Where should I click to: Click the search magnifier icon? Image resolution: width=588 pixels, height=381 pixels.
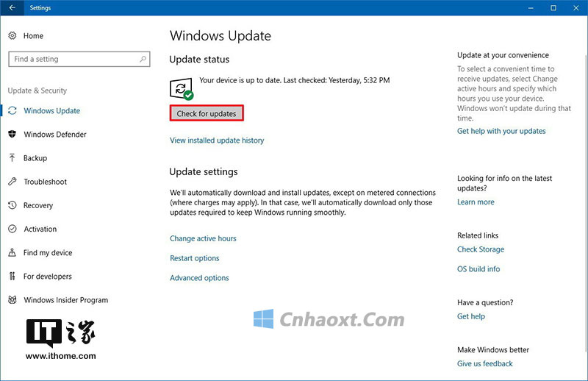point(143,59)
